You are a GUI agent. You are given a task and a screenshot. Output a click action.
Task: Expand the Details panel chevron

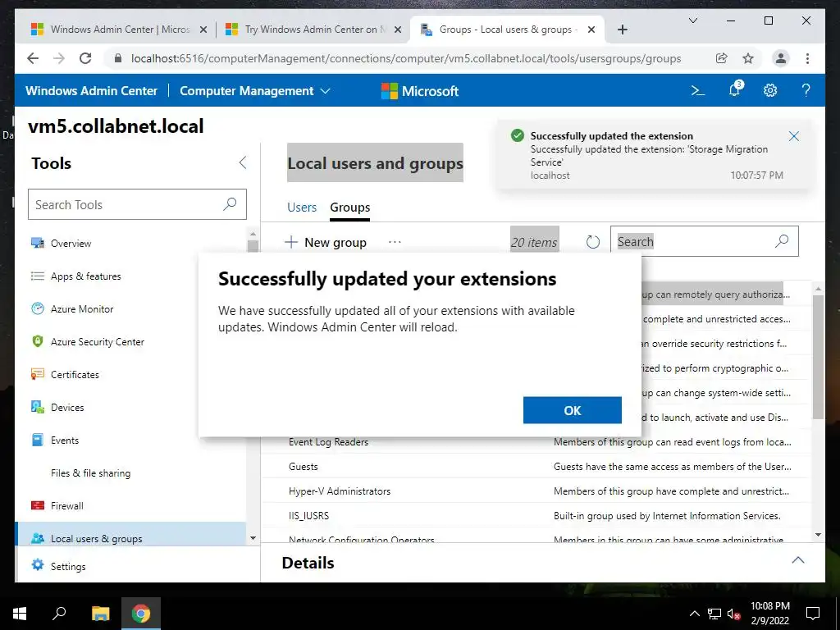pyautogui.click(x=797, y=560)
